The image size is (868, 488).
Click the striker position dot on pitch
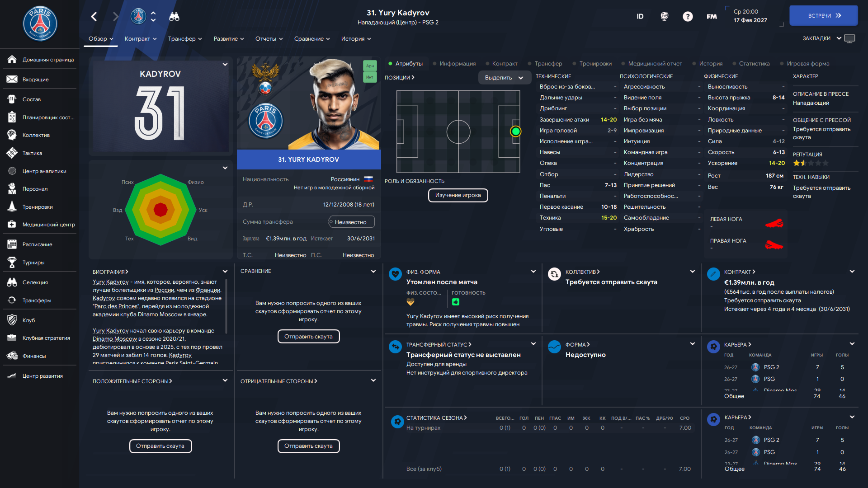pyautogui.click(x=515, y=131)
